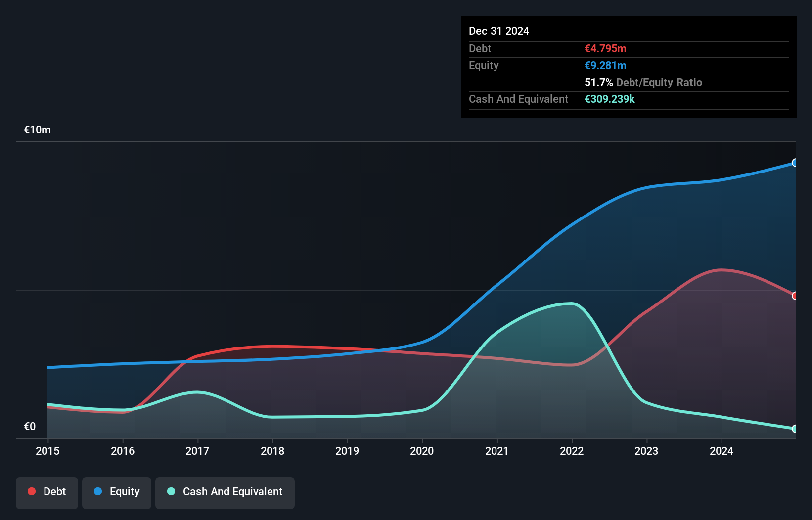Click the €309.239k Cash And Equivalent value
This screenshot has width=812, height=520.
610,99
